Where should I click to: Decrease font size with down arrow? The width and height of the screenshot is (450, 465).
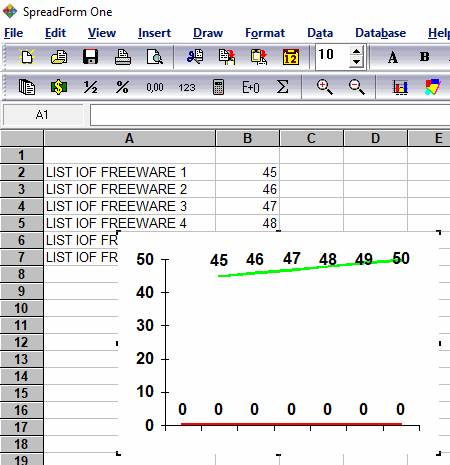click(x=356, y=62)
